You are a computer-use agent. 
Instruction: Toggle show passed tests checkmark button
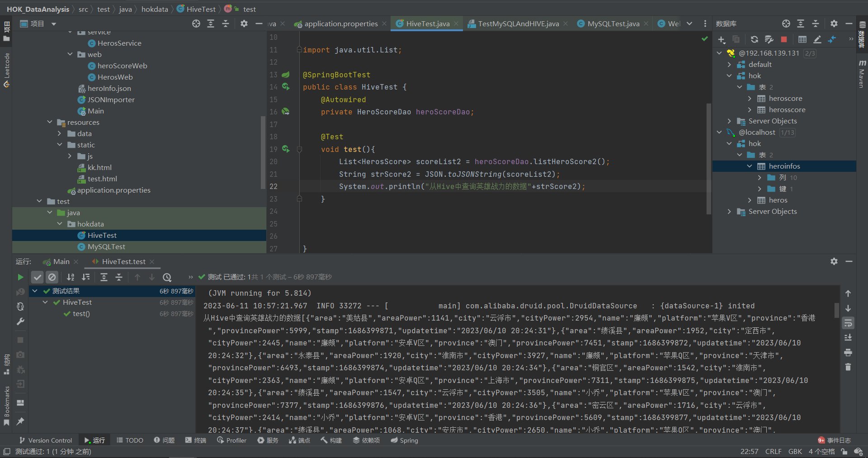point(38,277)
